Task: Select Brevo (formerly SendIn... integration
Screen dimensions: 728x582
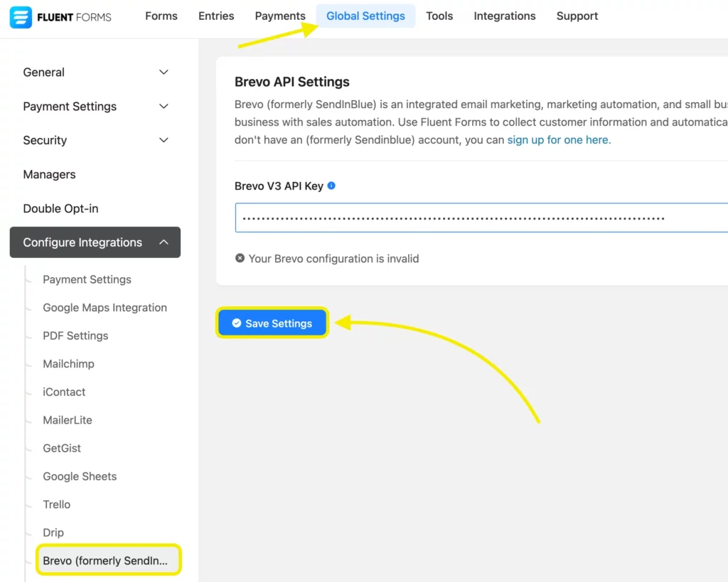Action: tap(108, 560)
